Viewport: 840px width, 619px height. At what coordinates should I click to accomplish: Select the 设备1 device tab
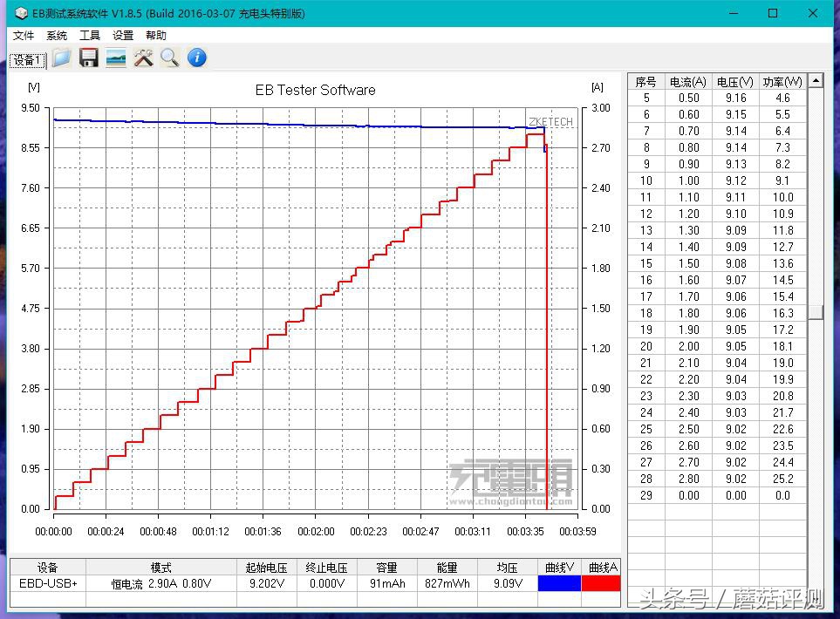(27, 60)
